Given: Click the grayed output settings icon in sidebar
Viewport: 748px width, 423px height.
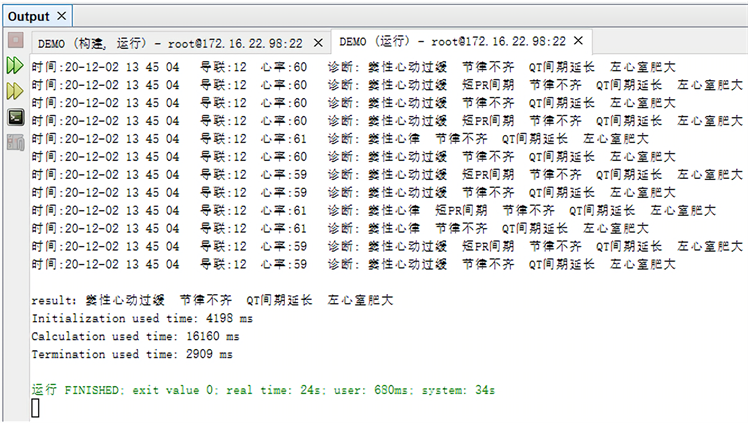Looking at the screenshot, I should click(x=16, y=142).
